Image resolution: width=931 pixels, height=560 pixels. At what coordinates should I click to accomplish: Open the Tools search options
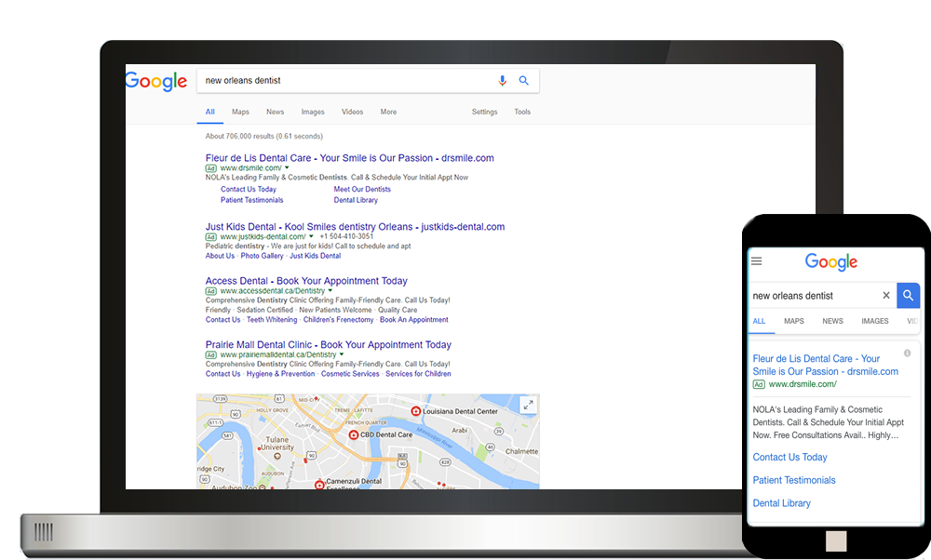click(522, 112)
